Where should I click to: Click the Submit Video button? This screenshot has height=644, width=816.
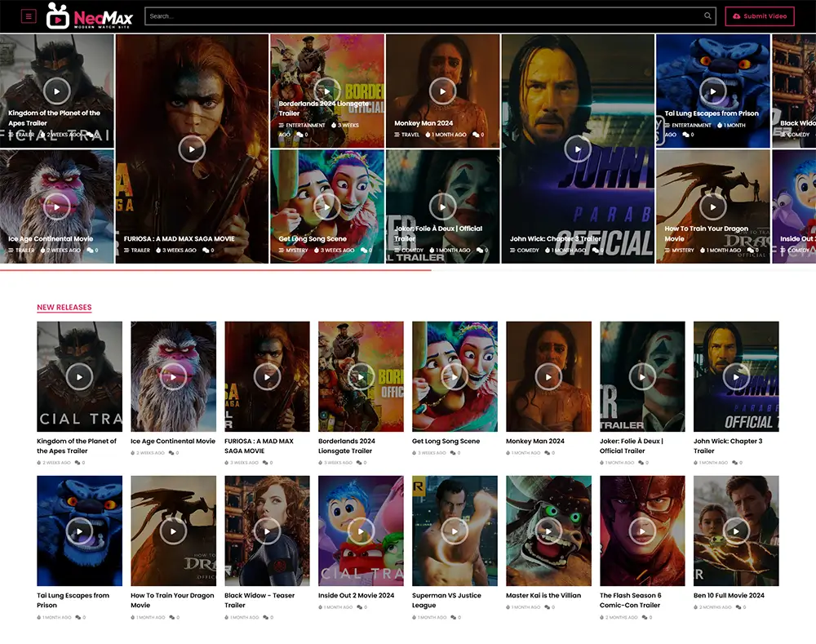(x=759, y=16)
